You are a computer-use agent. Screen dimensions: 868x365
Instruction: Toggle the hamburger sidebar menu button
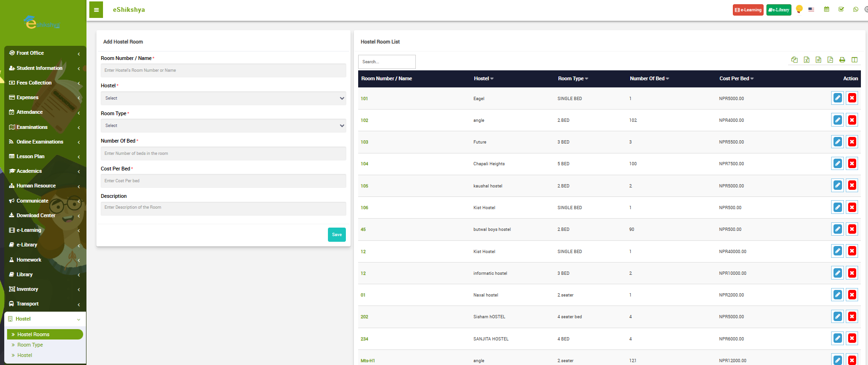click(96, 10)
